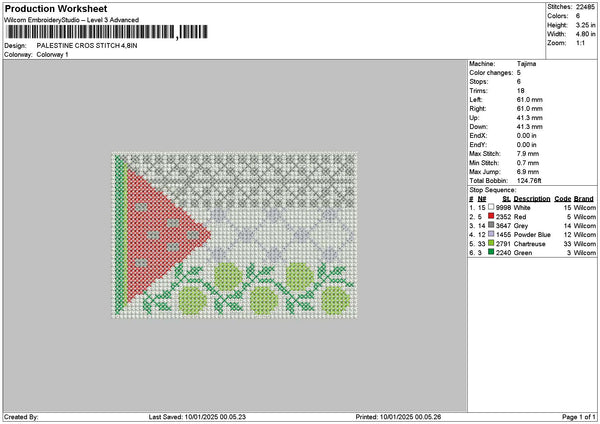Viewport: 600px width, 424px height.
Task: Click the Description column header
Action: pos(532,199)
